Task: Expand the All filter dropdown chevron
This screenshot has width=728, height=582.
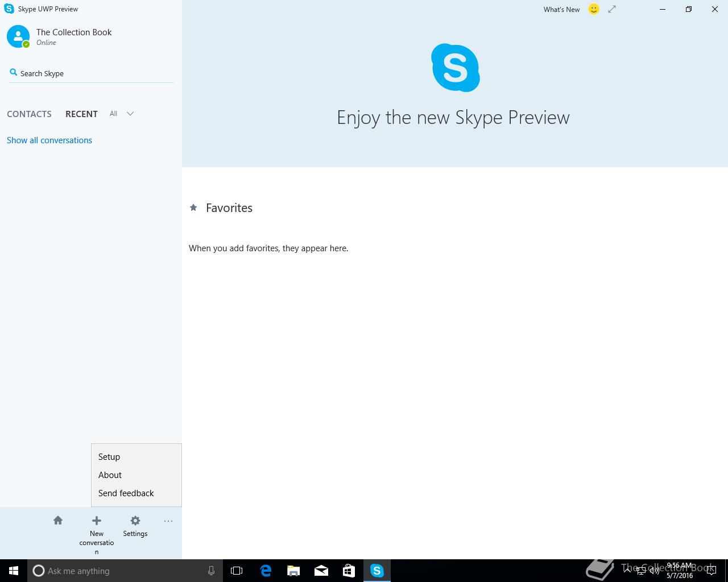Action: pyautogui.click(x=130, y=114)
